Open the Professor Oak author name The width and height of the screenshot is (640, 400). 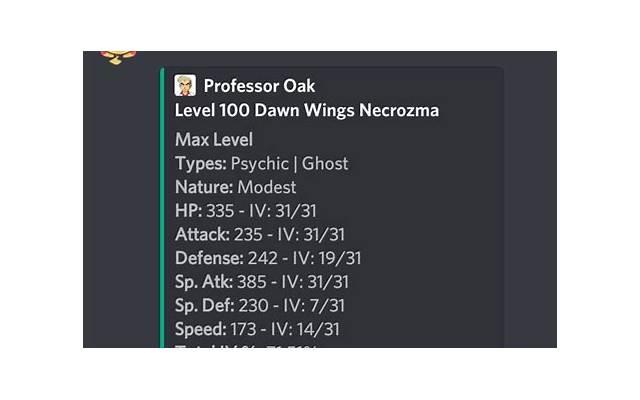pyautogui.click(x=259, y=86)
